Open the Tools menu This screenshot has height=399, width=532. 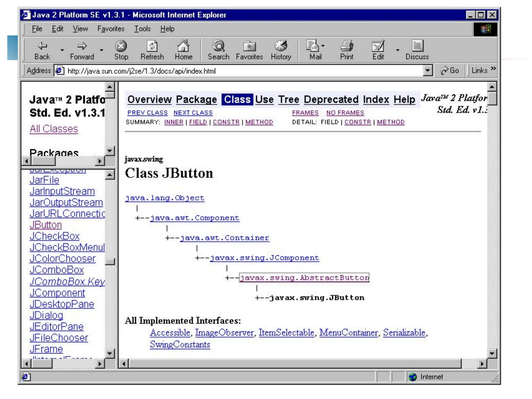[x=142, y=29]
